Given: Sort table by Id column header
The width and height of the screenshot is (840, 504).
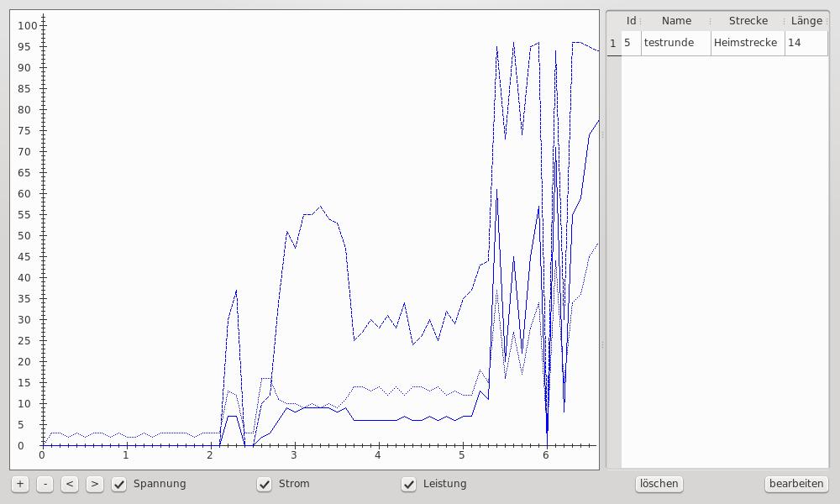Looking at the screenshot, I should (x=631, y=21).
